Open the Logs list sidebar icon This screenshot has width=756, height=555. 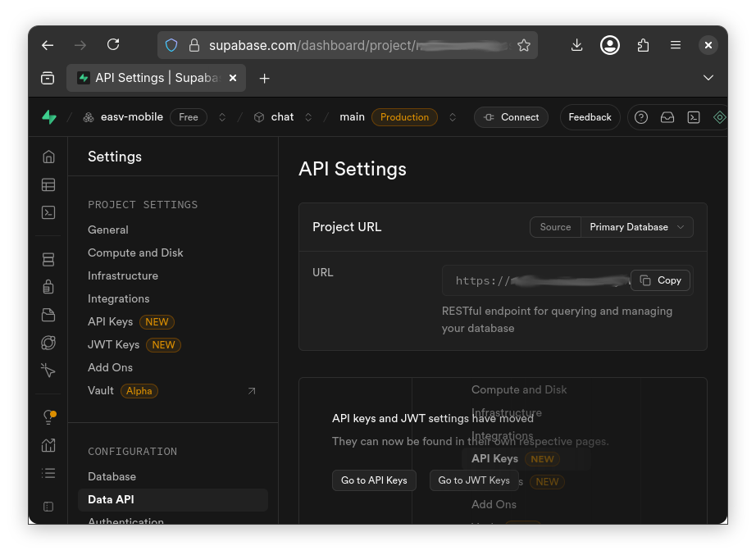(x=48, y=473)
